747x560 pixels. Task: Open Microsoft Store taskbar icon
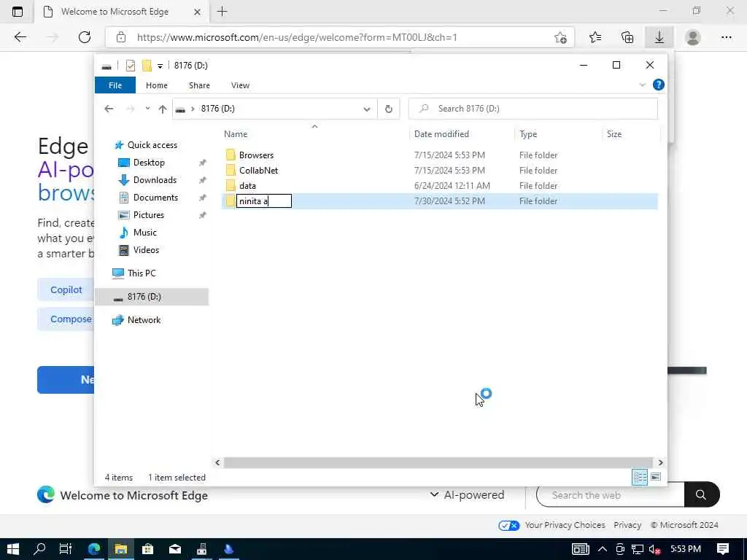click(147, 549)
